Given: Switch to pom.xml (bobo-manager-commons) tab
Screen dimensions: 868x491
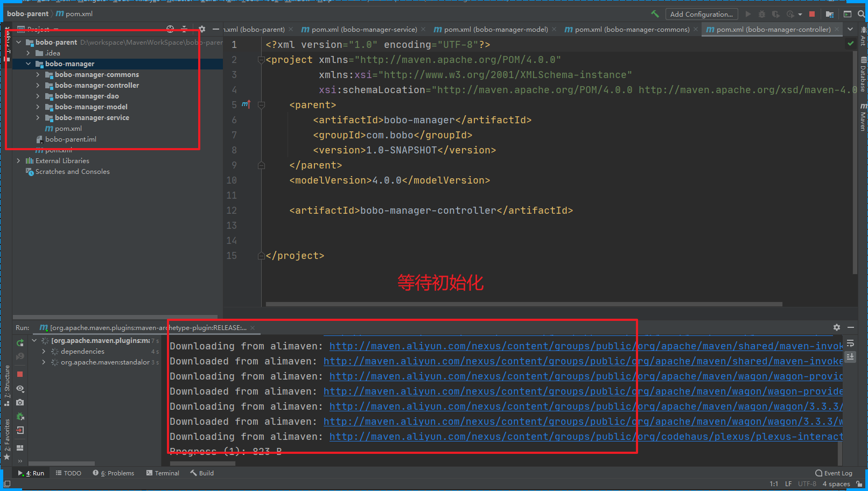Looking at the screenshot, I should coord(627,29).
